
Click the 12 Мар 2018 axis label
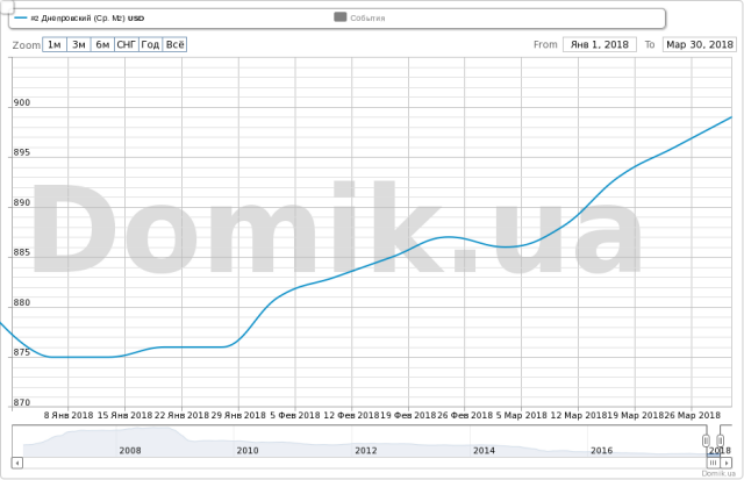pos(578,415)
